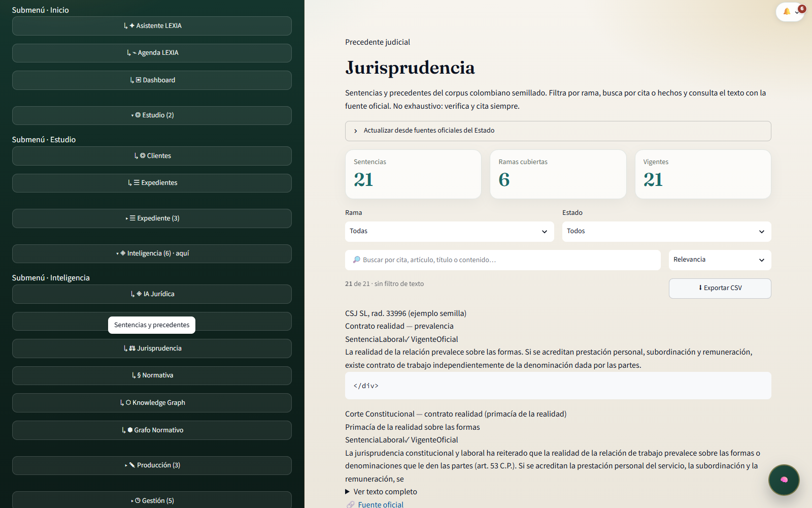Screen dimensions: 812x508
Task: Expand the Expediente (3) sidebar group
Action: pyautogui.click(x=152, y=218)
